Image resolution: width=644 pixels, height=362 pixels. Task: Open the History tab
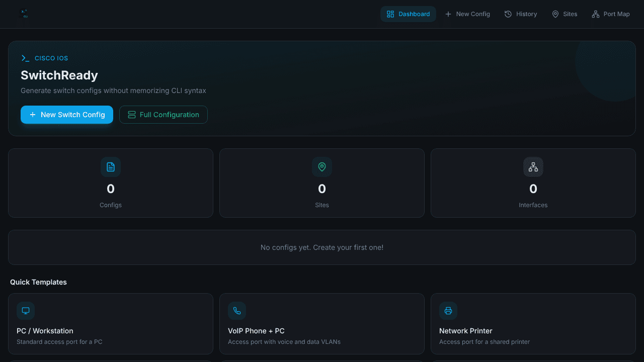tap(521, 14)
